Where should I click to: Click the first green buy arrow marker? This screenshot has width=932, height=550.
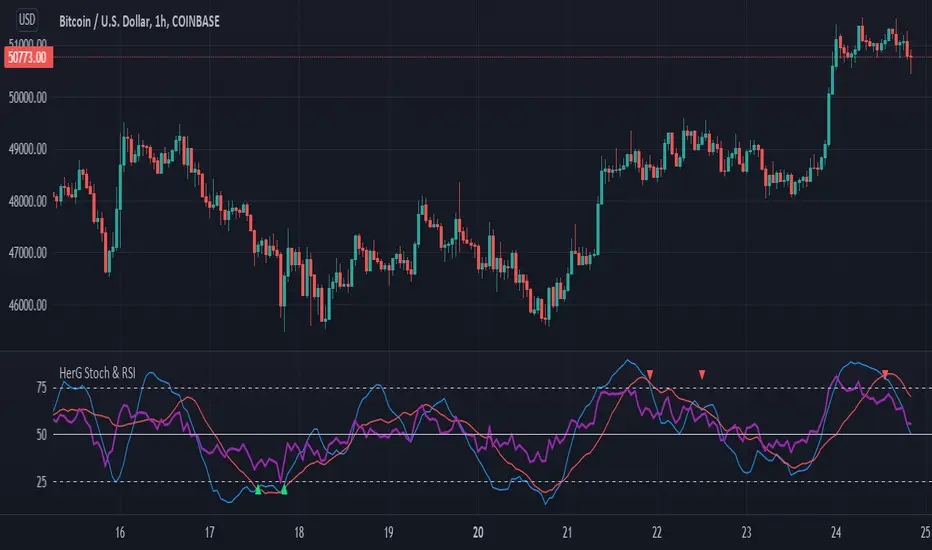click(258, 490)
